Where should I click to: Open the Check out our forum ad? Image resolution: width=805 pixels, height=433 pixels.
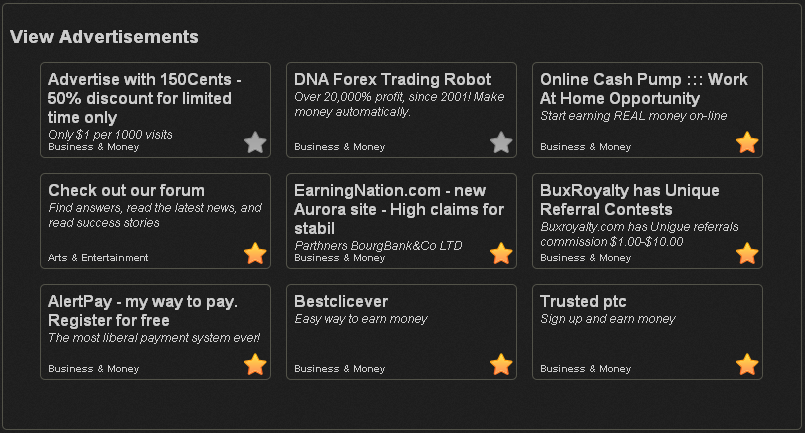tap(126, 190)
